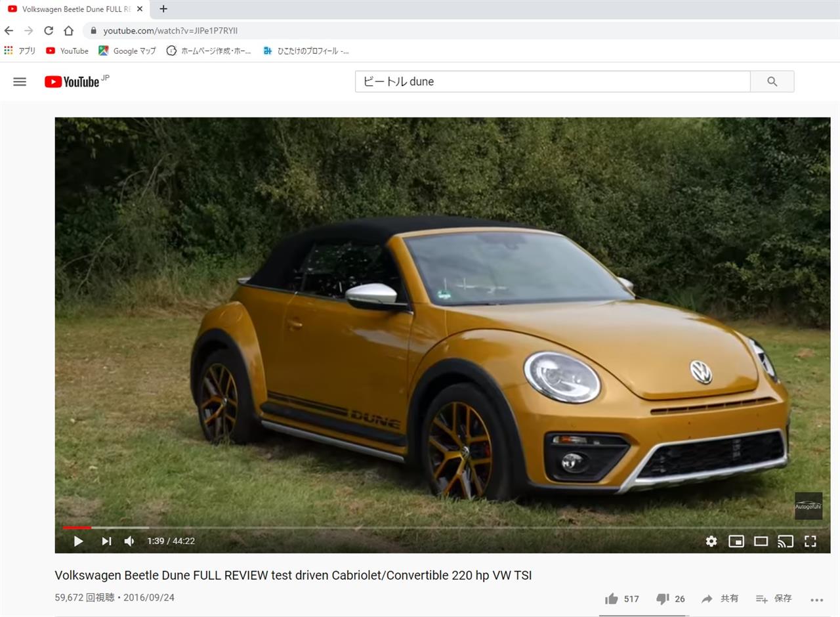840x617 pixels.
Task: Focus the search box containing ビートル dune
Action: (x=553, y=81)
